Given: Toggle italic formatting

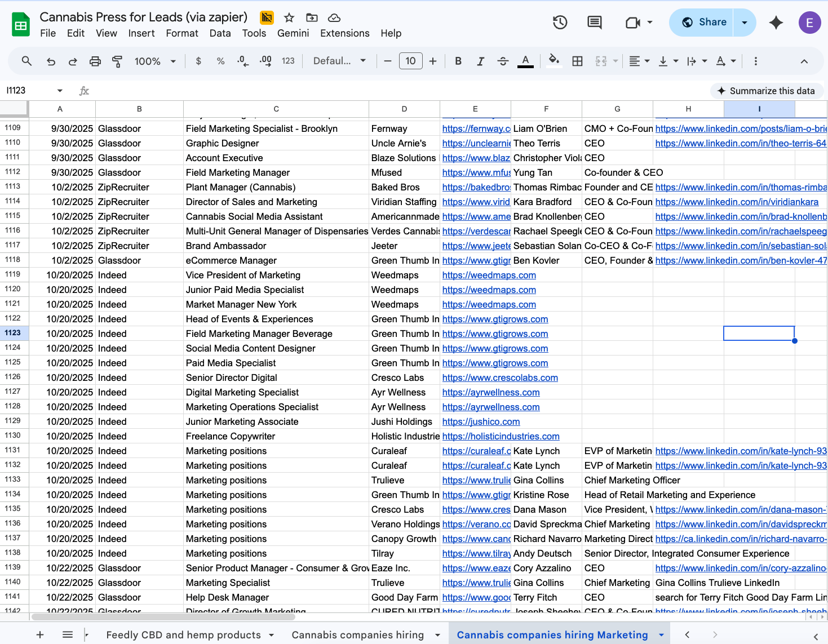Looking at the screenshot, I should [x=480, y=61].
